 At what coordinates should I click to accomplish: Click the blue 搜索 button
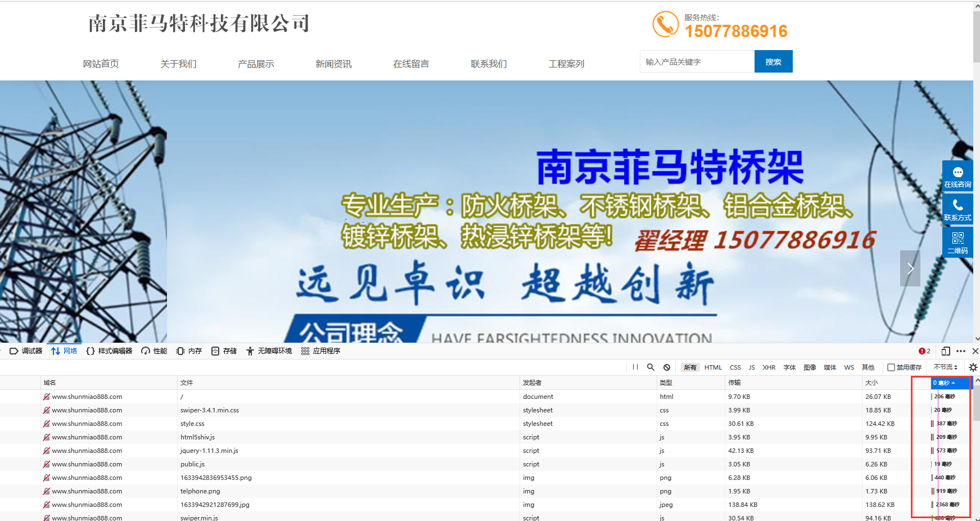773,62
